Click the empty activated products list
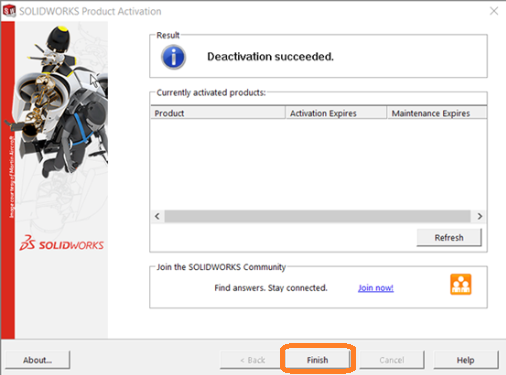The width and height of the screenshot is (506, 375). [x=319, y=164]
